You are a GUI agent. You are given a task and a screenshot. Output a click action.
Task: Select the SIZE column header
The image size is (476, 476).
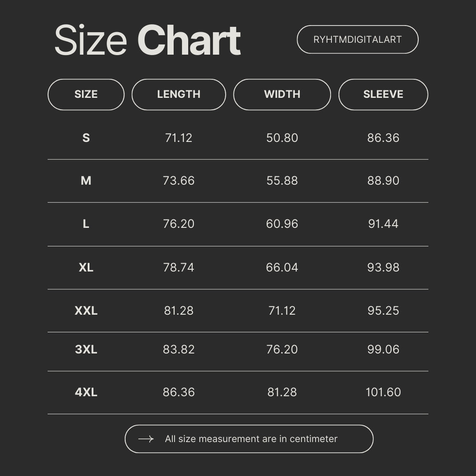[86, 94]
